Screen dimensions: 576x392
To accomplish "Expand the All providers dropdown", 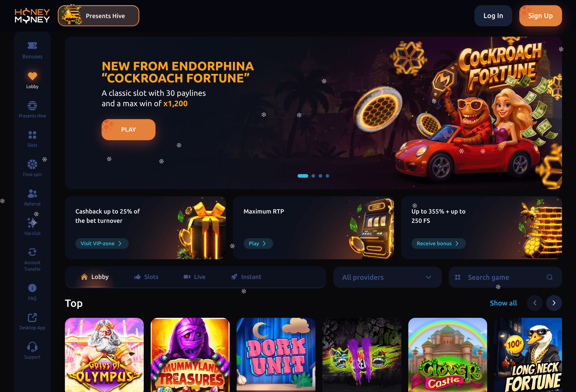I will click(387, 277).
